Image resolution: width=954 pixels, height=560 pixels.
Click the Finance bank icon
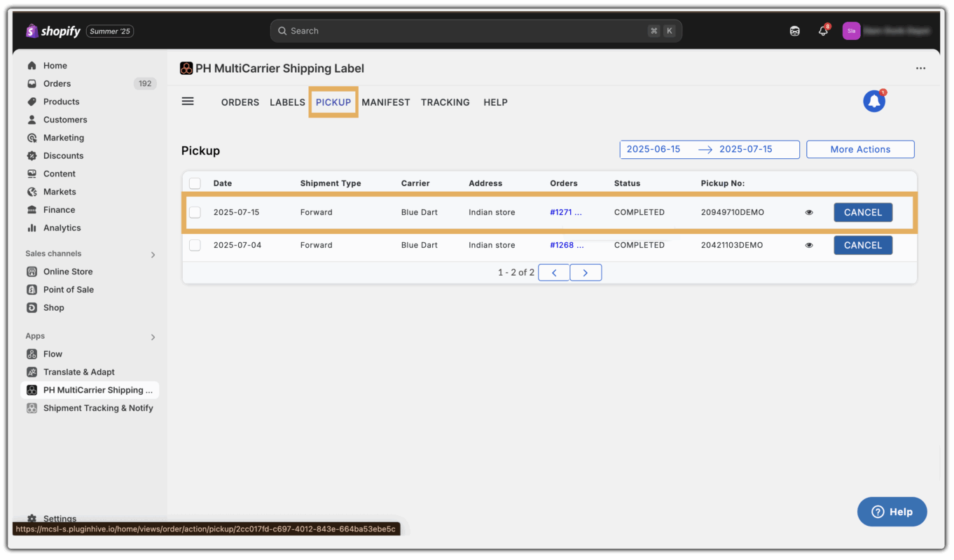point(32,210)
